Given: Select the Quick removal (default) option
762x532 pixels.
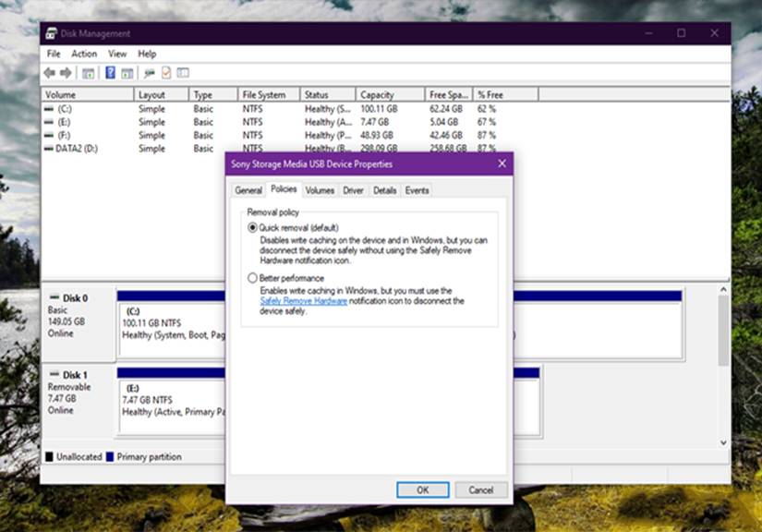Looking at the screenshot, I should coord(252,227).
